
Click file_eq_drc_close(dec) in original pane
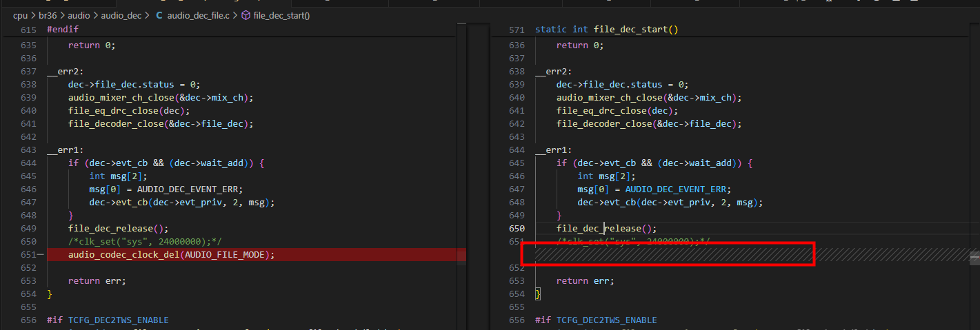pos(129,111)
